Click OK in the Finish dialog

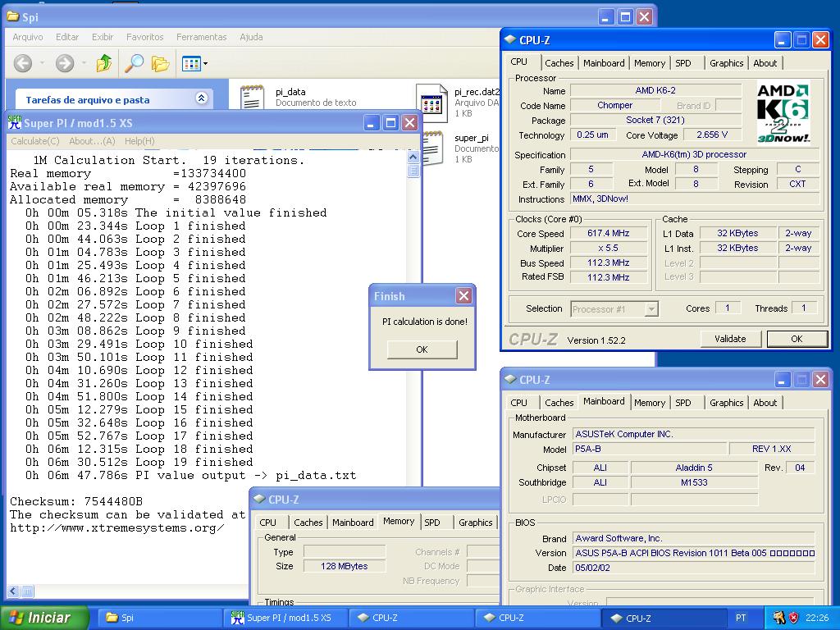[x=422, y=349]
